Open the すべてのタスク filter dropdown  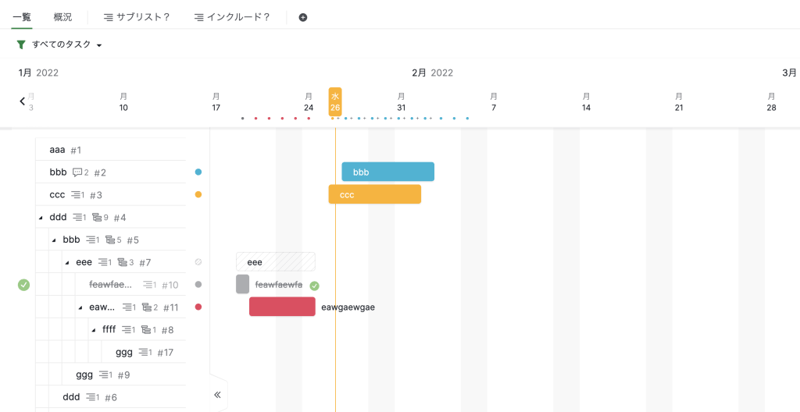tap(67, 45)
